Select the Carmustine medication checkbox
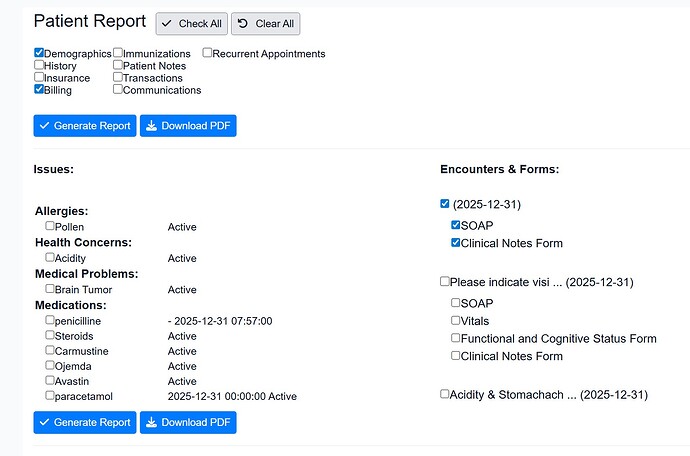The width and height of the screenshot is (690, 456). pyautogui.click(x=50, y=351)
